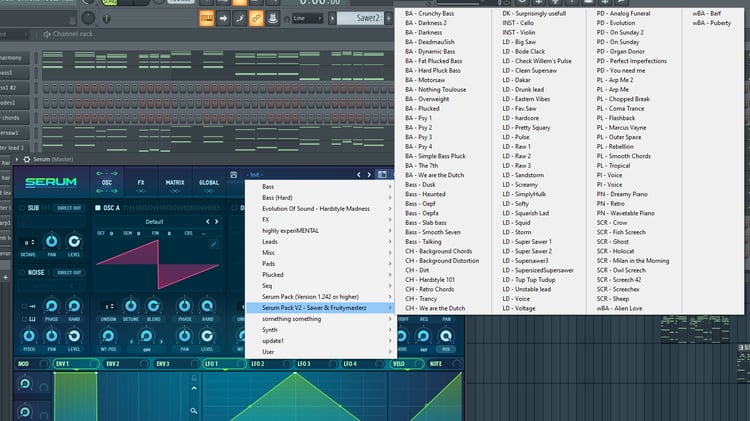Load preset PD - Analog Funeral
The image size is (750, 421).
click(623, 13)
